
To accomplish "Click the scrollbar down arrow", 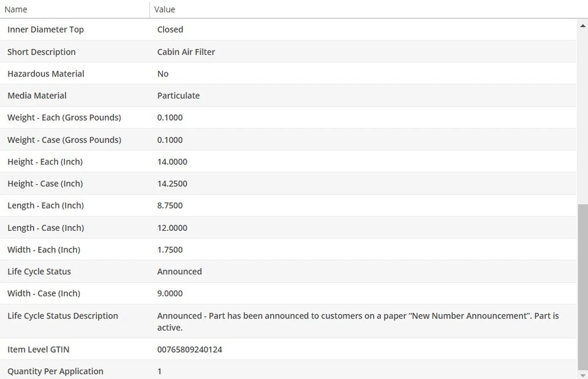I will [x=582, y=373].
